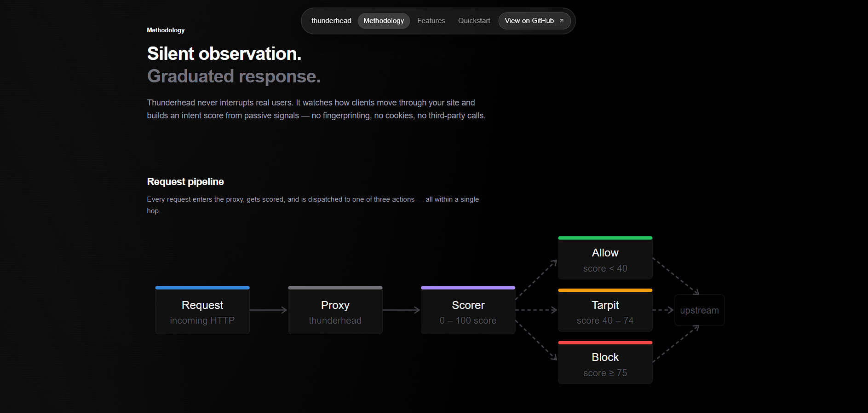Click the small 'Methodology' section label
This screenshot has width=868, height=413.
pos(166,30)
